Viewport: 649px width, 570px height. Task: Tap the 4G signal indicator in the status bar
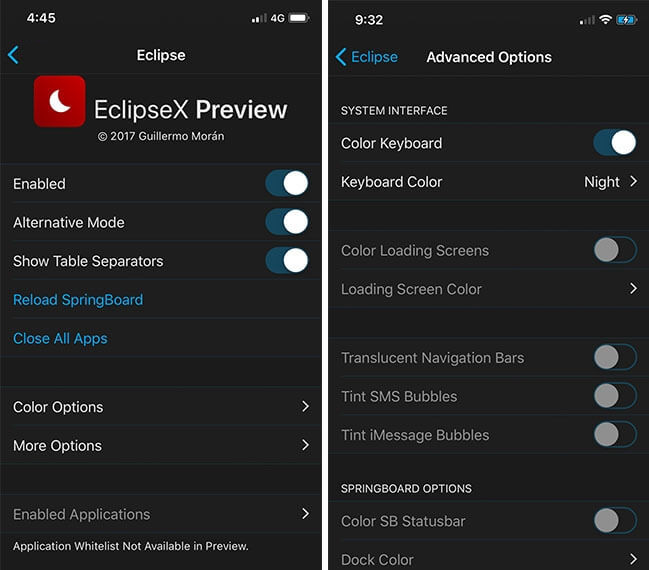coord(277,18)
